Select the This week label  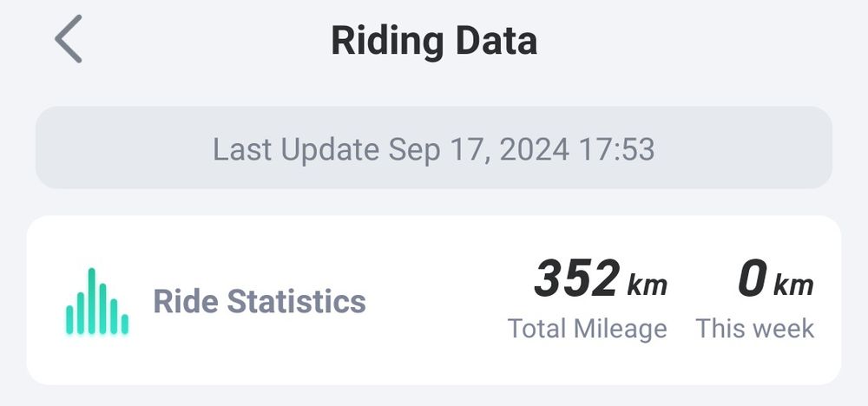(754, 329)
